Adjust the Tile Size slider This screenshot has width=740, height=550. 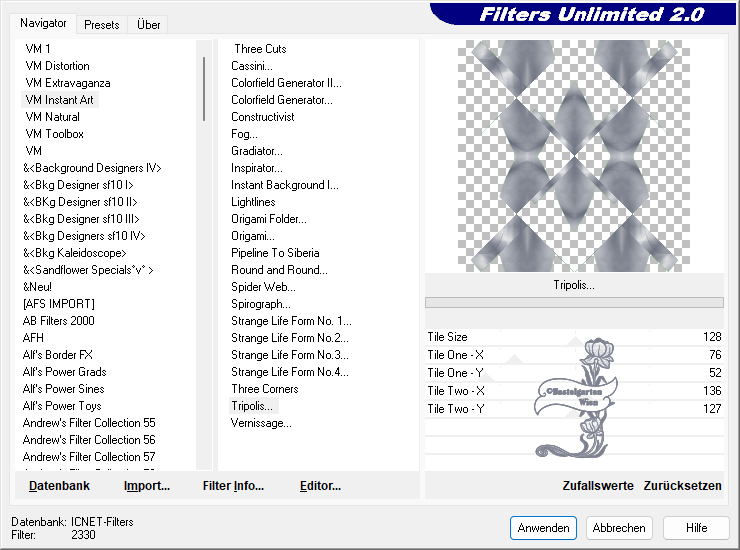point(574,338)
